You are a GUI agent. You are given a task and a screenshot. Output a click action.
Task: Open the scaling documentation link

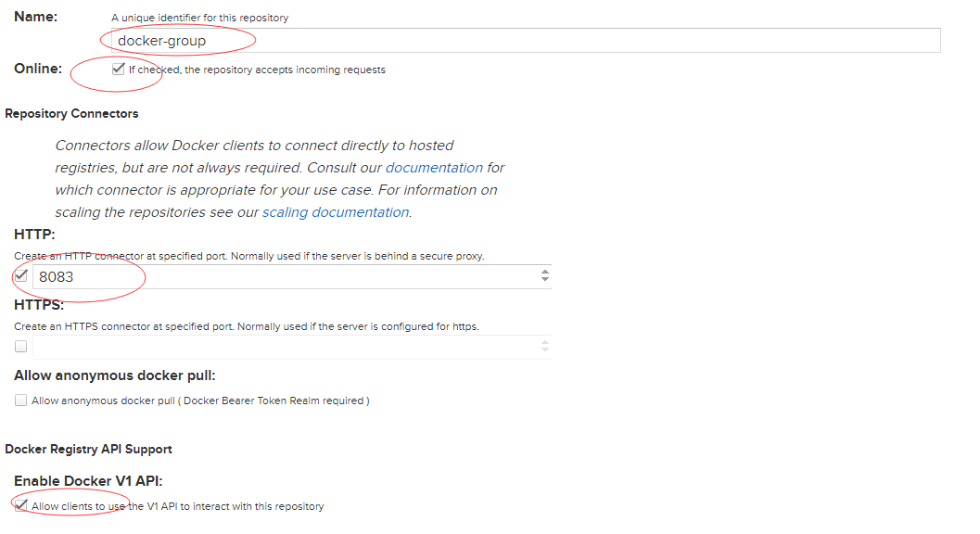[x=336, y=212]
